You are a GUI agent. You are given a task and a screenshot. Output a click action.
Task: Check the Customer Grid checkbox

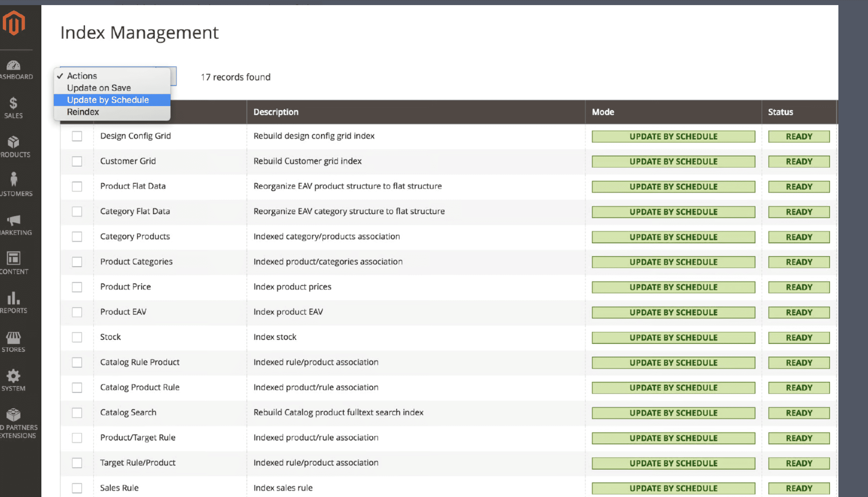(77, 162)
